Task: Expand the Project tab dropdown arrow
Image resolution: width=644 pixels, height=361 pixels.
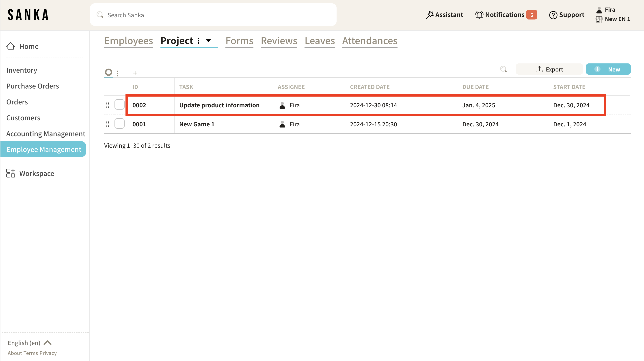Action: (x=208, y=41)
